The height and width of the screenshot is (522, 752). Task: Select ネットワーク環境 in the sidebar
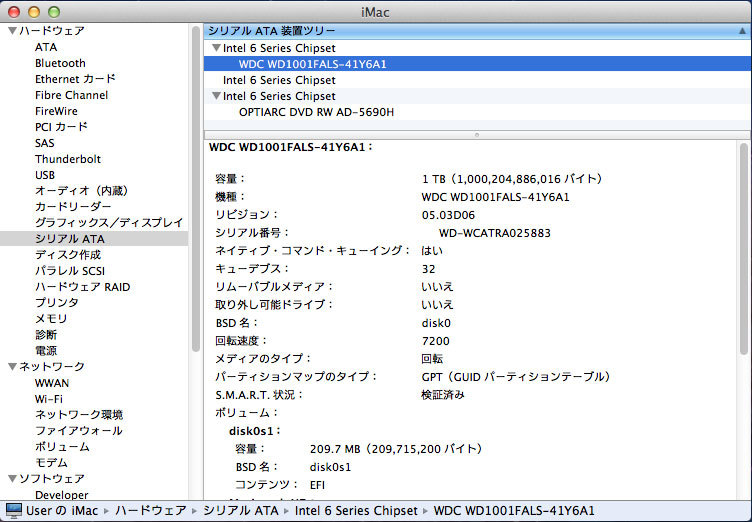coord(79,415)
